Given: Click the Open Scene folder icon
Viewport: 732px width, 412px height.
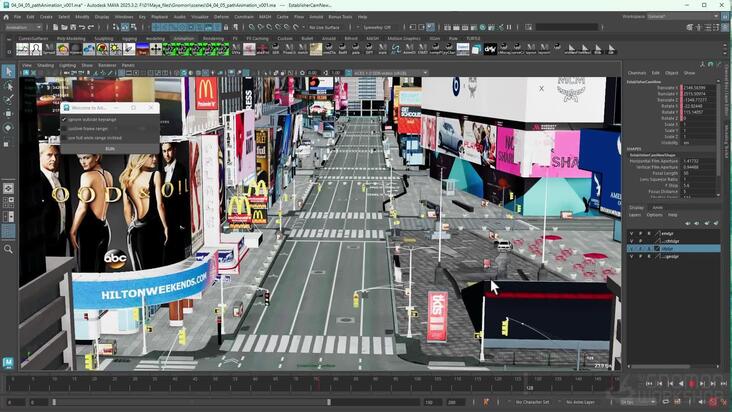Looking at the screenshot, I should 64,28.
